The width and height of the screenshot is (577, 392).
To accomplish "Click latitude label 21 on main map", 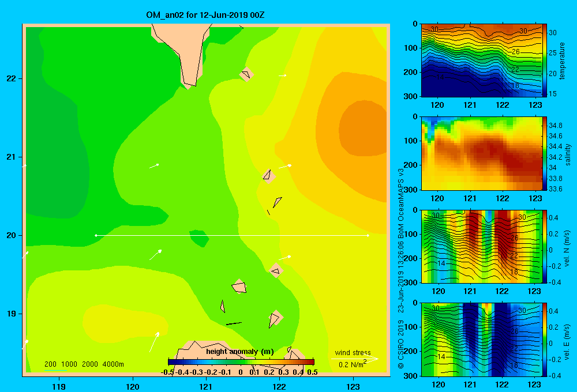I will tap(12, 157).
